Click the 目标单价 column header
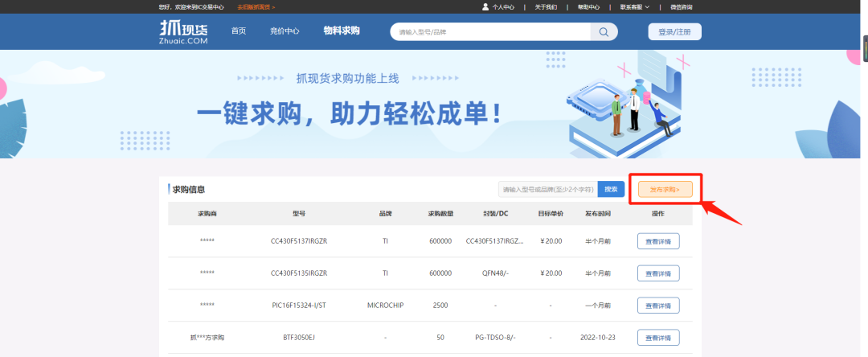This screenshot has width=868, height=357. coord(551,214)
